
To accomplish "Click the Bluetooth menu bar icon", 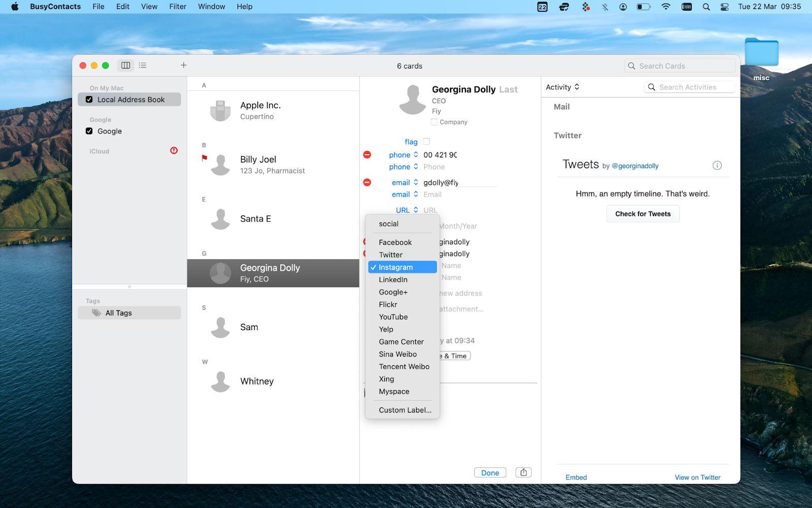I will pos(605,7).
